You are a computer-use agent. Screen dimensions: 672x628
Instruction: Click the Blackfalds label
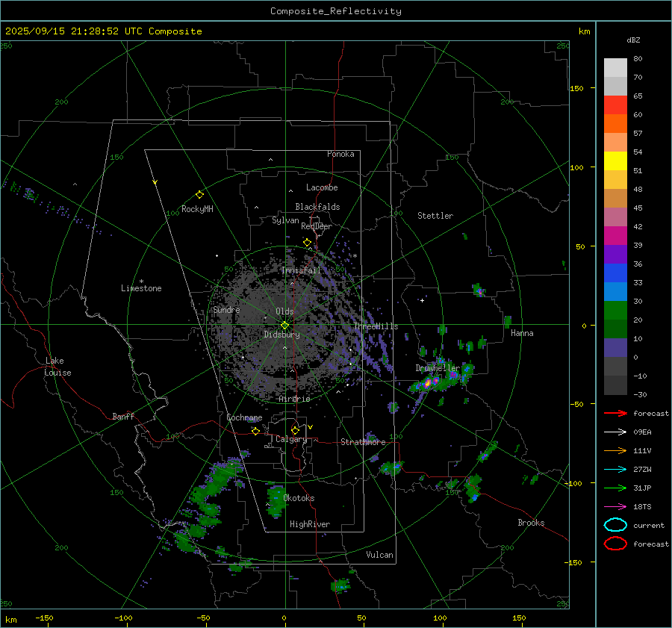point(317,207)
